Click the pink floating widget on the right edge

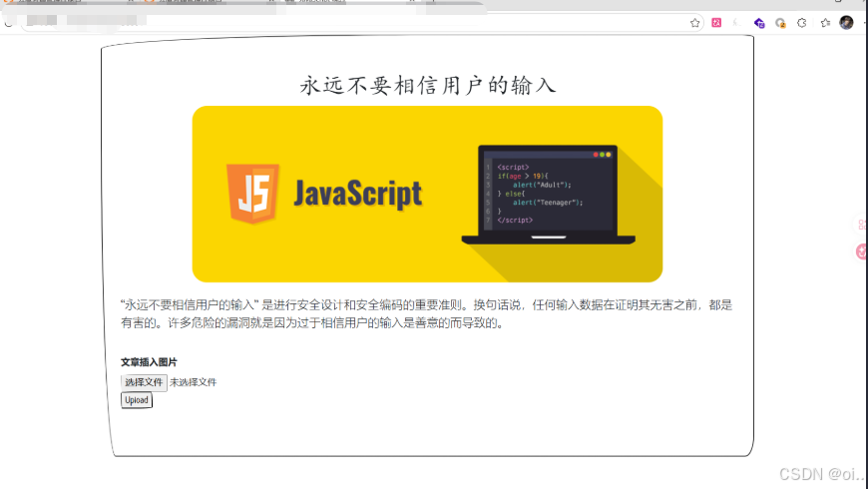tap(861, 251)
